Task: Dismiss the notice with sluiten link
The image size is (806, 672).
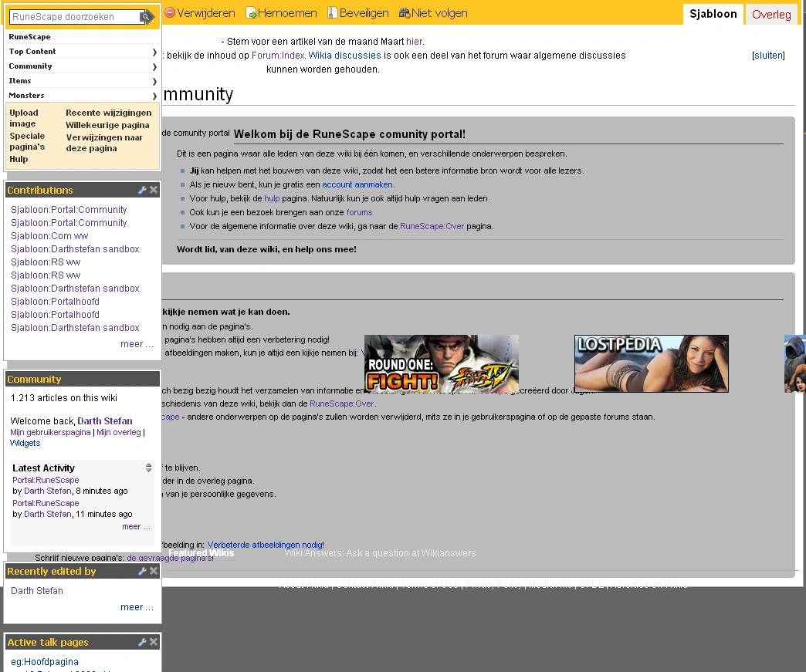Action: tap(768, 56)
